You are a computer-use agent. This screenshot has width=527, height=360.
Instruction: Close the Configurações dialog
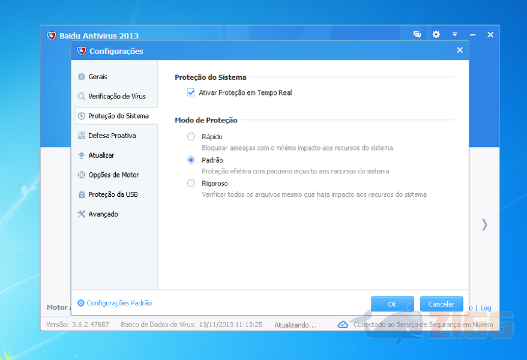tap(460, 50)
